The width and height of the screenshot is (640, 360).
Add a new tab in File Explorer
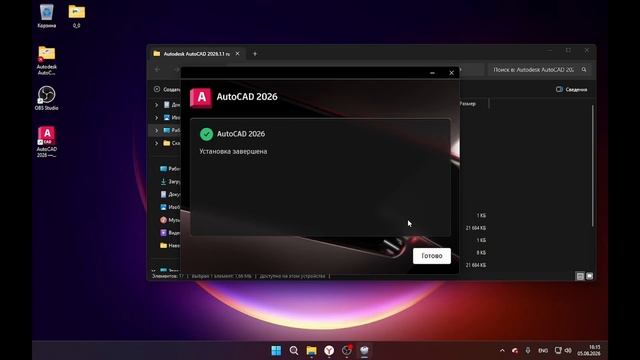255,54
